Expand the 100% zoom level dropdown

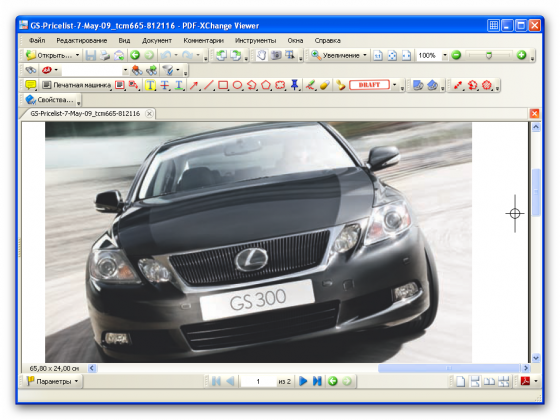click(445, 55)
